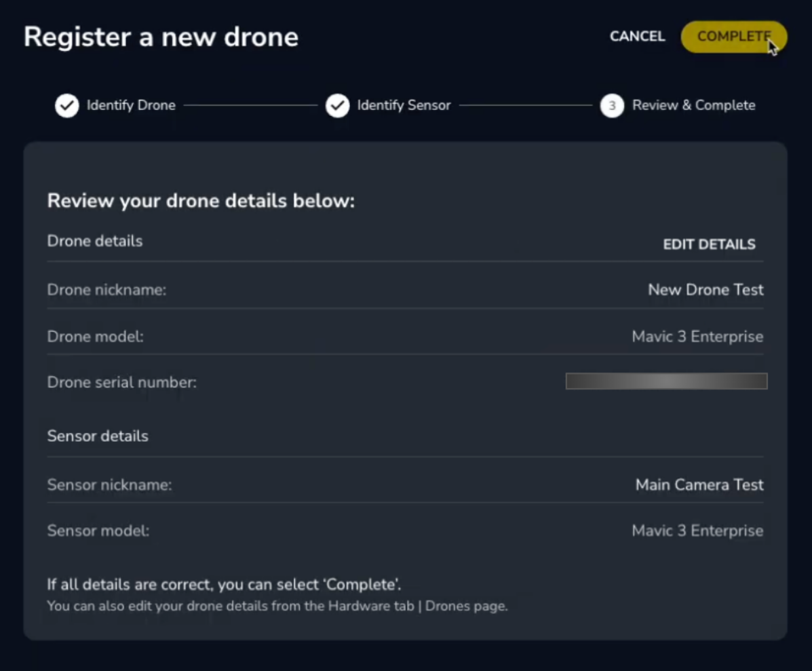Click the Sensor details section header
Image resolution: width=812 pixels, height=671 pixels.
[98, 436]
